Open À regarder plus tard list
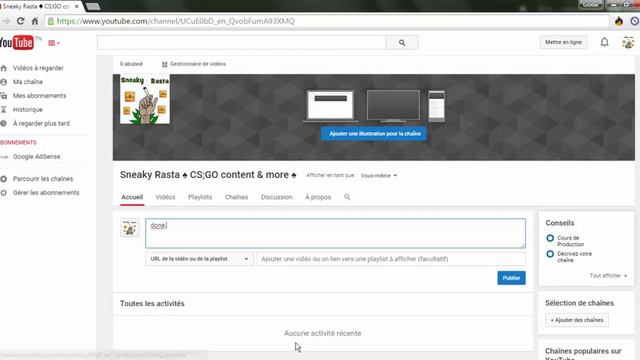This screenshot has width=640, height=360. [41, 123]
